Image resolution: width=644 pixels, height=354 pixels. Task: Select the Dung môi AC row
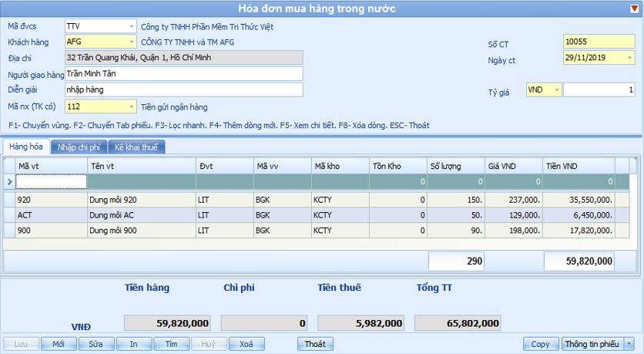tap(139, 214)
